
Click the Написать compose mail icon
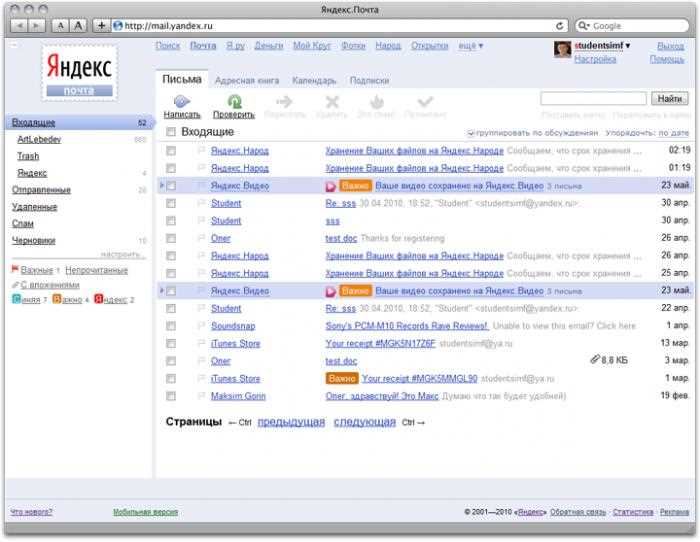pos(181,101)
